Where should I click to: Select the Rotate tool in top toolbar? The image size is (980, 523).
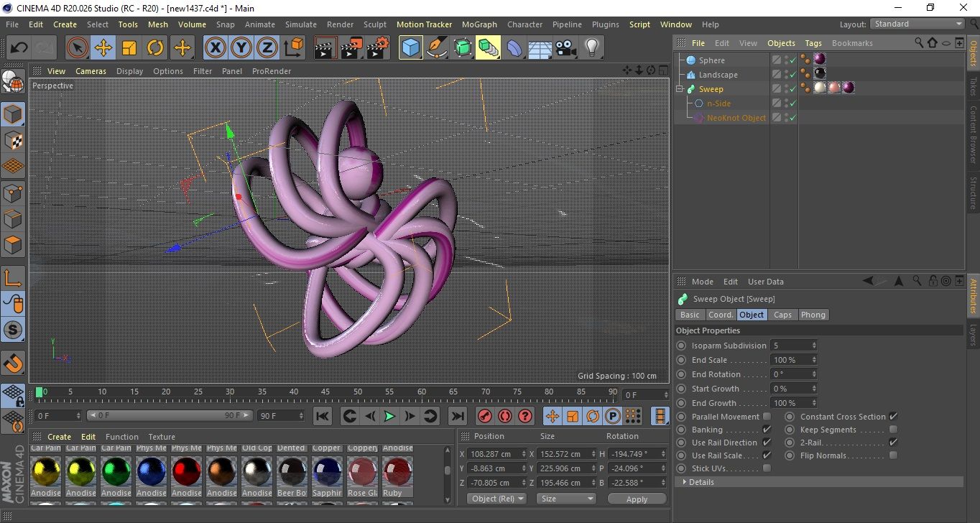pos(155,48)
